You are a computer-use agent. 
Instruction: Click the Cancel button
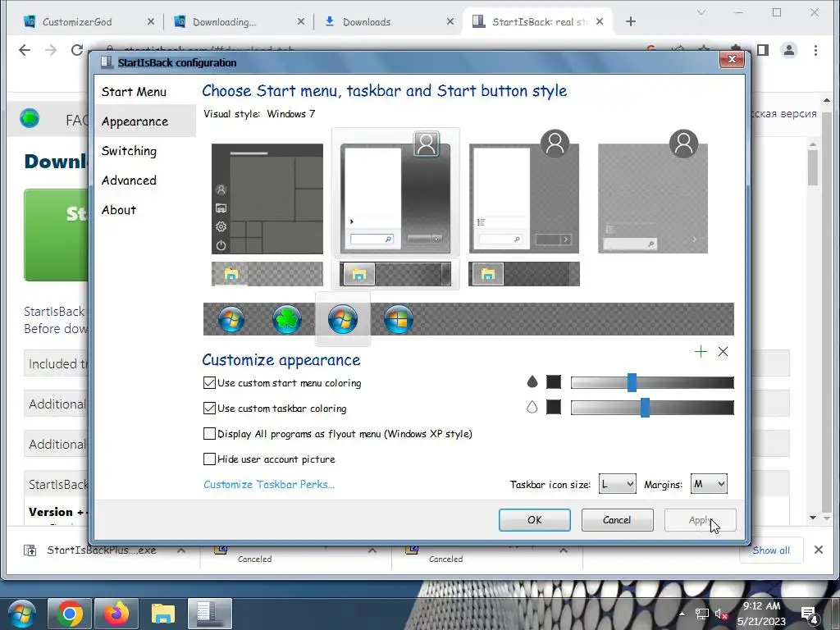(617, 519)
